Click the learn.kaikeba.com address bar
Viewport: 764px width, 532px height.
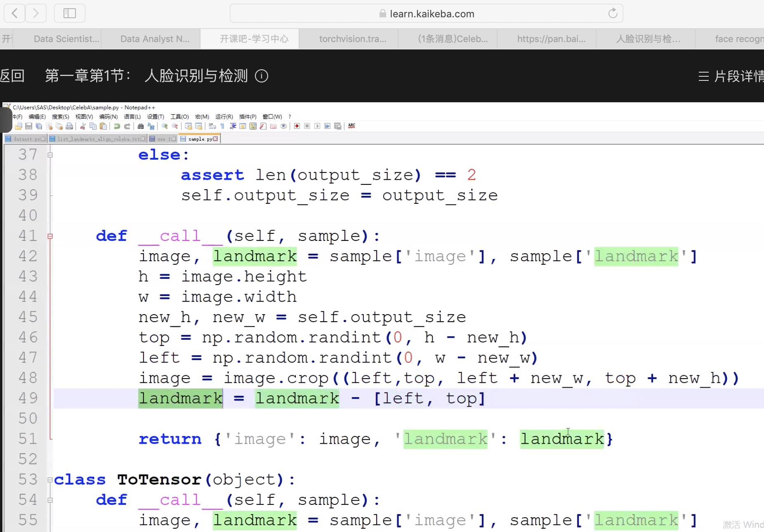coord(427,14)
